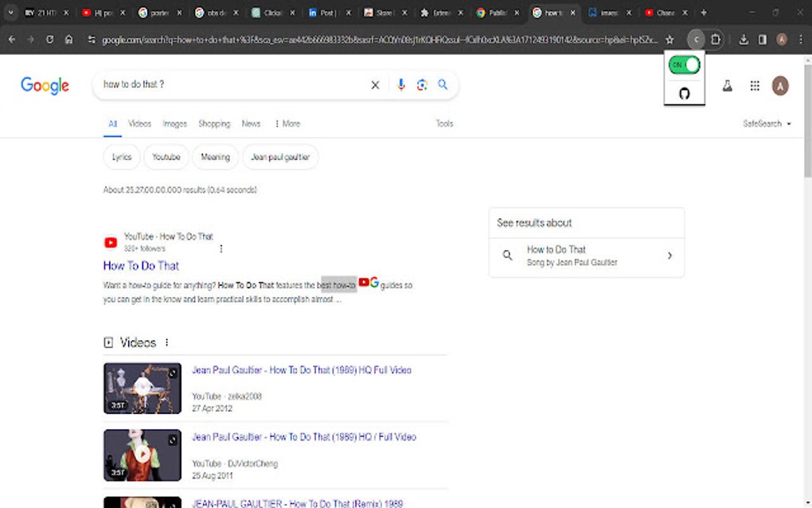The height and width of the screenshot is (508, 812).
Task: Open SafeSearch dropdown
Action: click(767, 123)
